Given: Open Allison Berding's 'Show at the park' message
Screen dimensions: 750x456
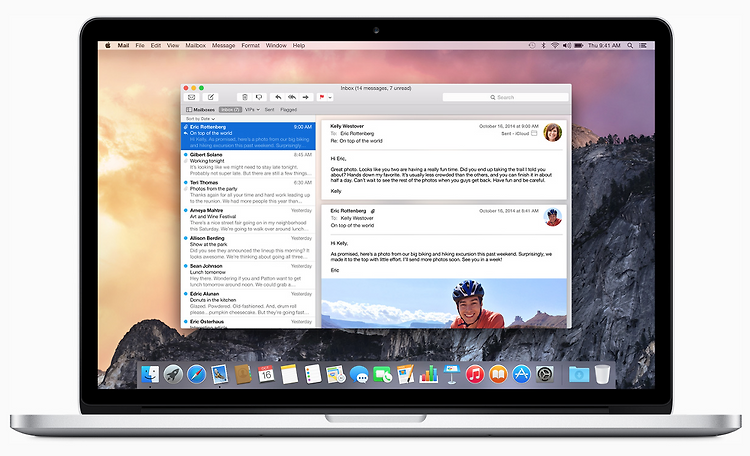Looking at the screenshot, I should pyautogui.click(x=248, y=247).
